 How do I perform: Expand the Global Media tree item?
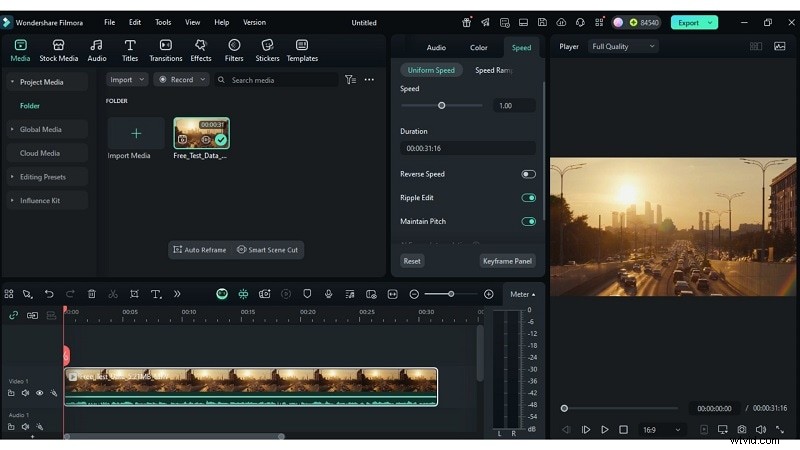(x=12, y=129)
